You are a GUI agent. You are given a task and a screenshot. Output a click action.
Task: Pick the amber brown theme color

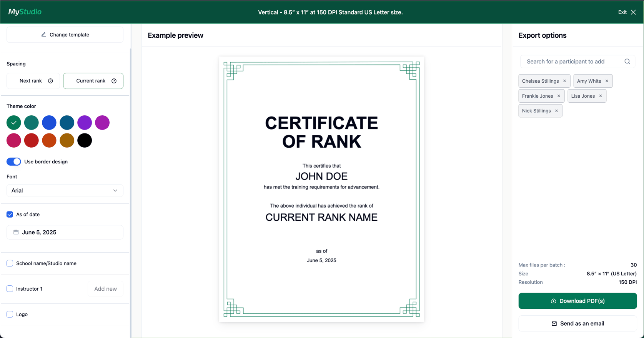67,140
